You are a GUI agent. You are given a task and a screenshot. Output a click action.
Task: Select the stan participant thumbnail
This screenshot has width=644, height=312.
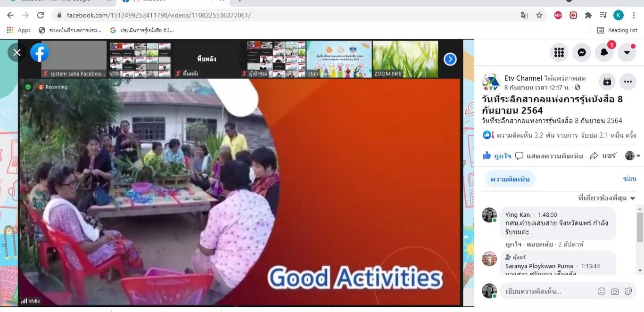tap(339, 59)
